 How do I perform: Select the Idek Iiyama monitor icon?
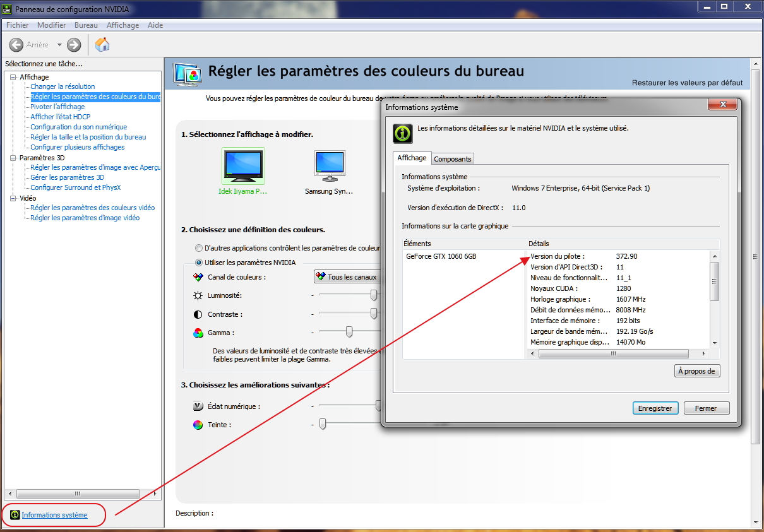(x=243, y=166)
